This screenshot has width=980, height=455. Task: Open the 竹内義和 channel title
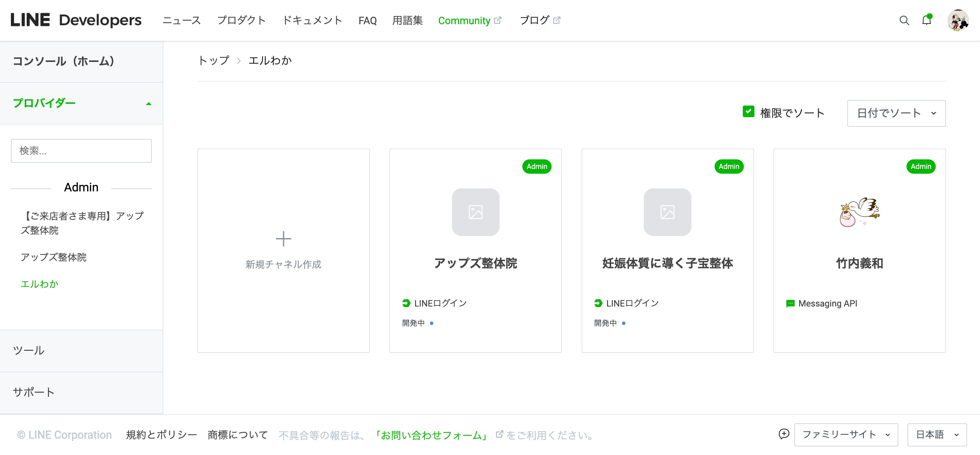click(x=860, y=263)
